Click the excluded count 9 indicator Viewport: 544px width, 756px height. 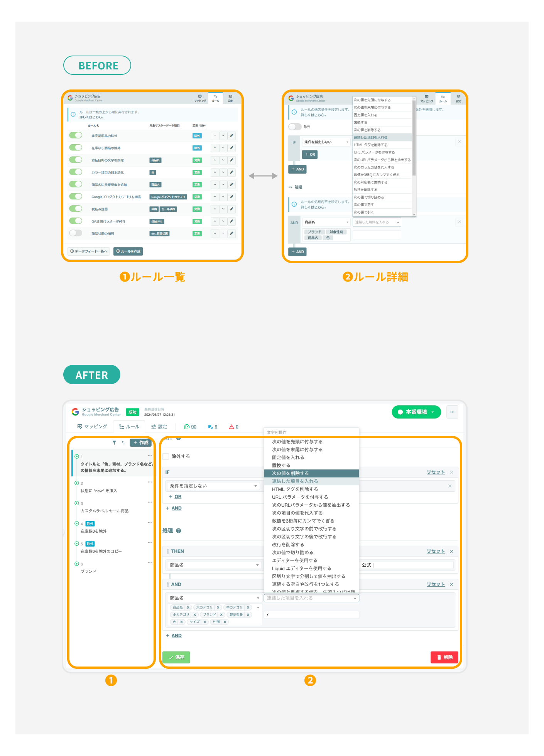point(213,427)
